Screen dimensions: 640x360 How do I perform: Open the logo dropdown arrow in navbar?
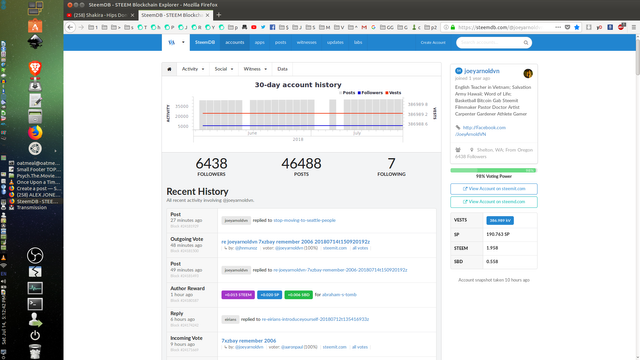[x=183, y=42]
